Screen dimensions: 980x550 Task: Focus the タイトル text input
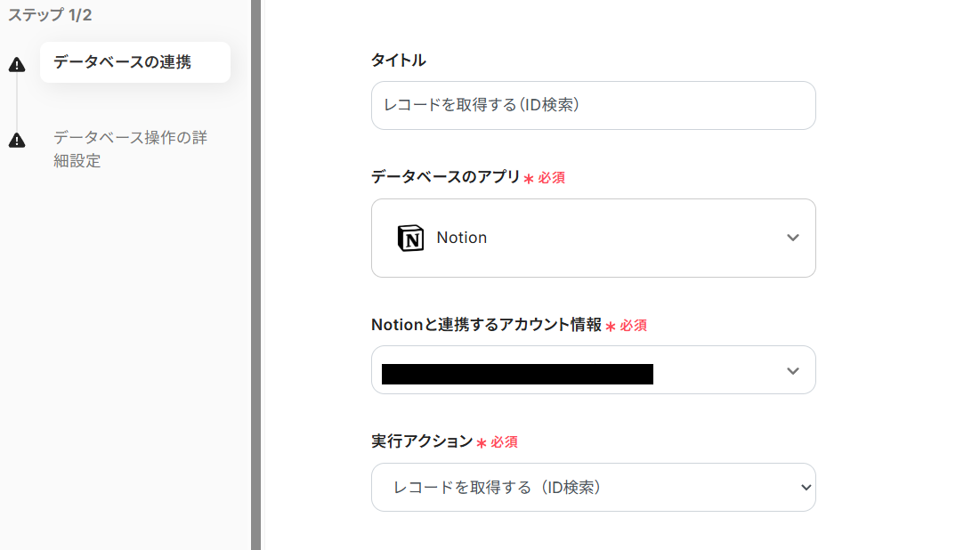593,105
